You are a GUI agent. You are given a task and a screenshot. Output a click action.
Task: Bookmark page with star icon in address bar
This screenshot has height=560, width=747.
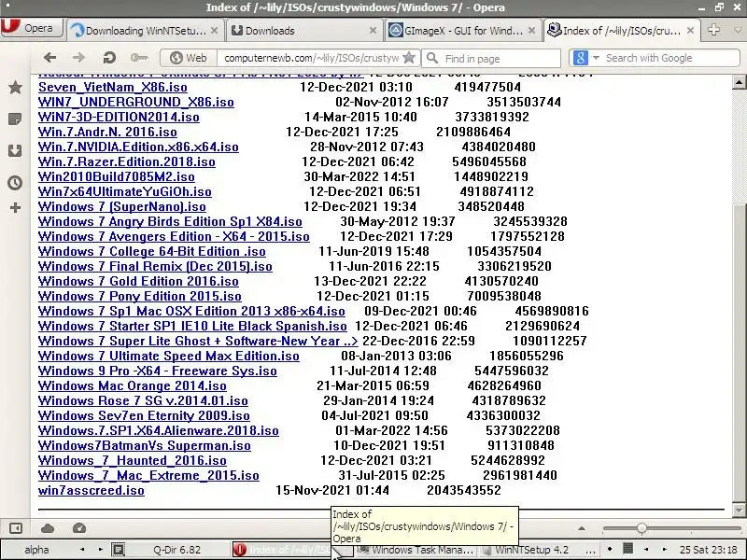click(x=409, y=58)
